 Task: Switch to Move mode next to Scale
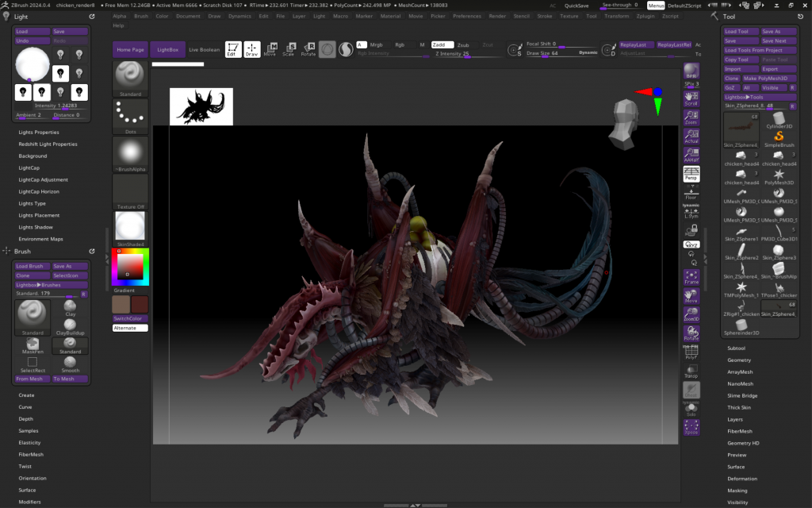coord(270,49)
